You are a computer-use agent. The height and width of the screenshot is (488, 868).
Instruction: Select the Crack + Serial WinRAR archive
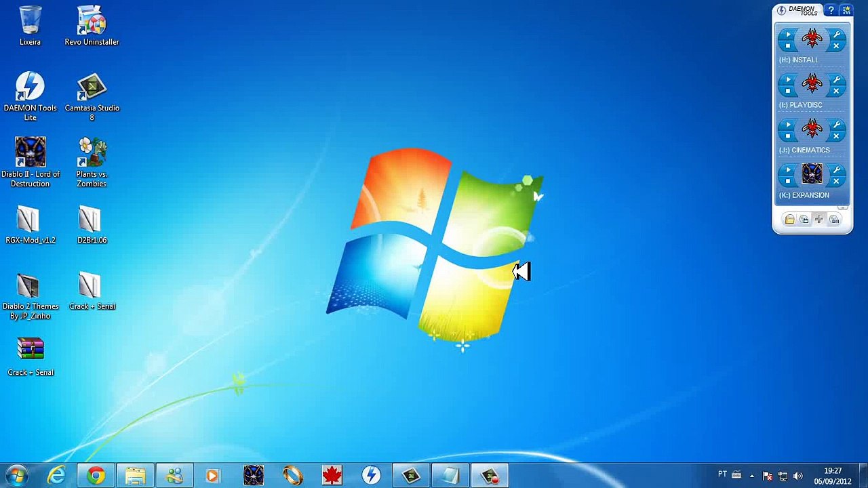click(30, 357)
